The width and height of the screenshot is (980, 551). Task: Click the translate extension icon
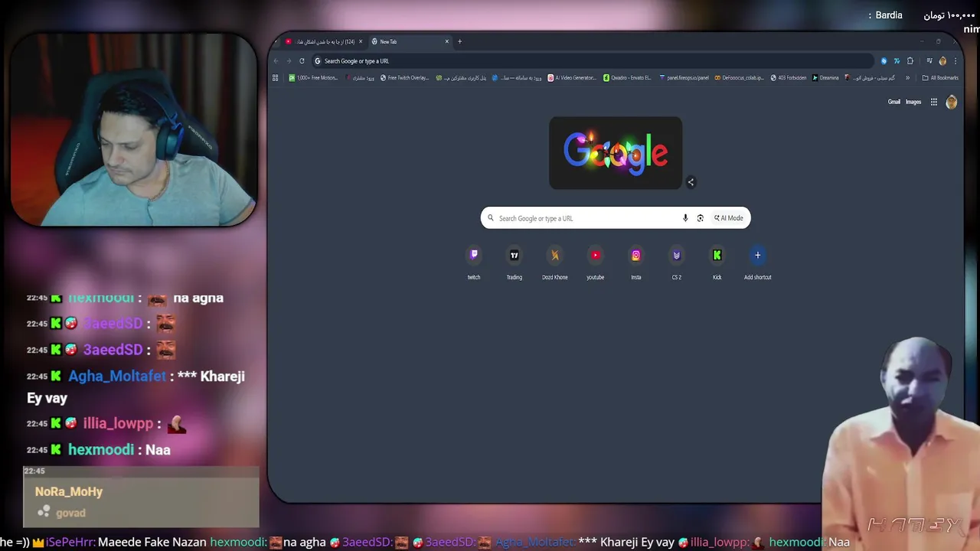click(x=897, y=61)
